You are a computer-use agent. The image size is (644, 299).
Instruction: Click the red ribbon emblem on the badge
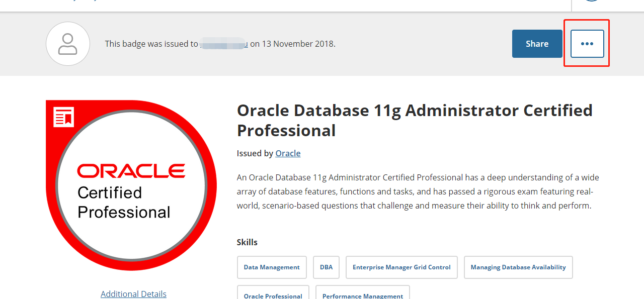click(63, 117)
